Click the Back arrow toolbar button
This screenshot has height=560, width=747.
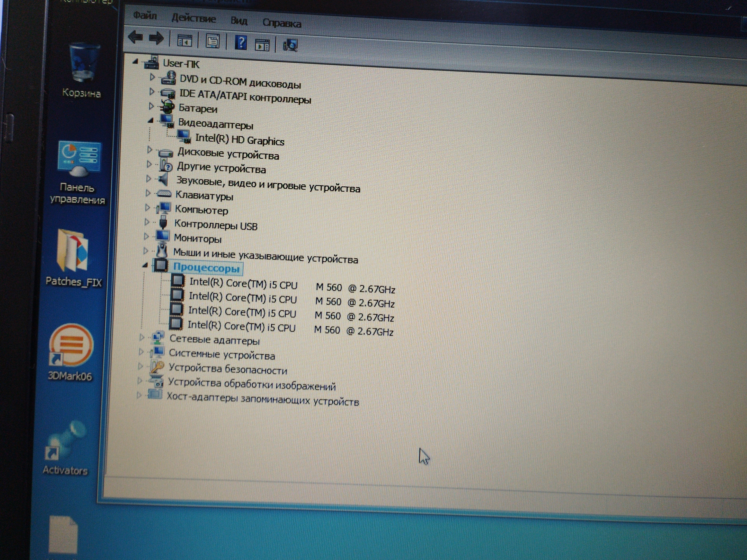135,37
